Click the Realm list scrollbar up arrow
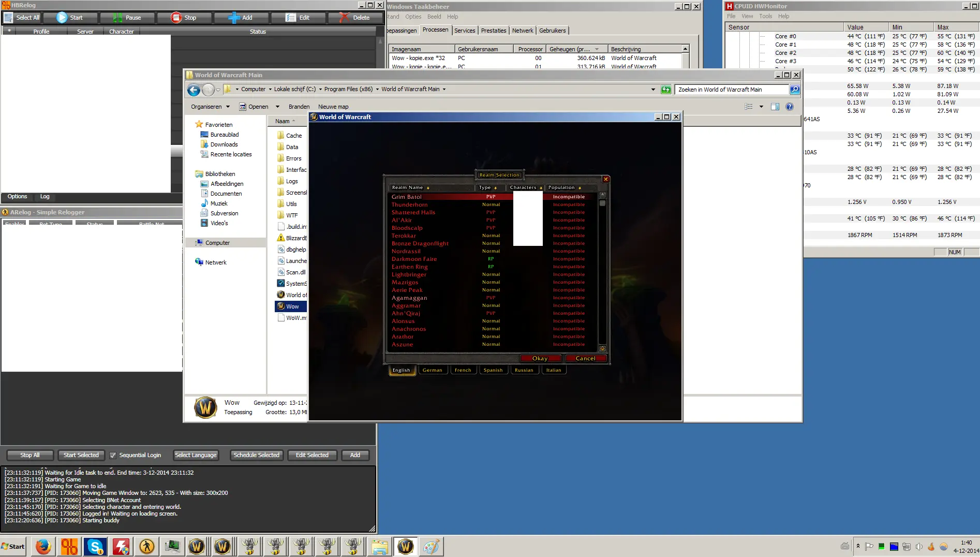Screen dimensions: 980x557 (602, 196)
